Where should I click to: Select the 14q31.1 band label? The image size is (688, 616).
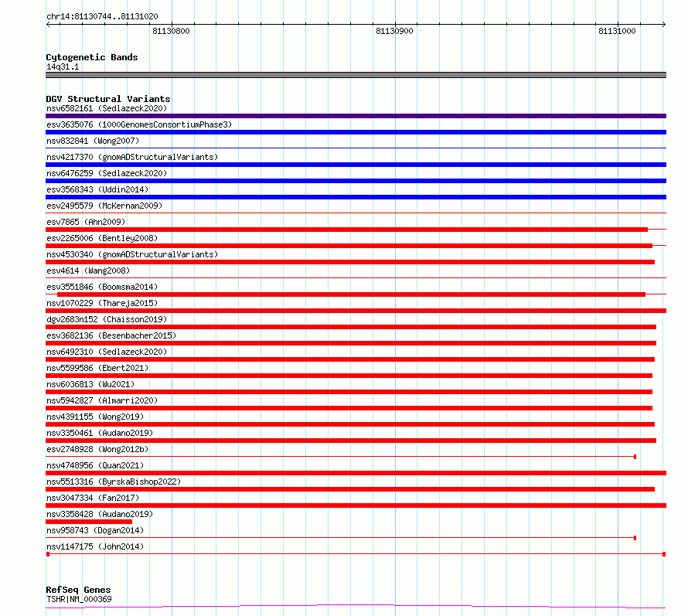(63, 66)
